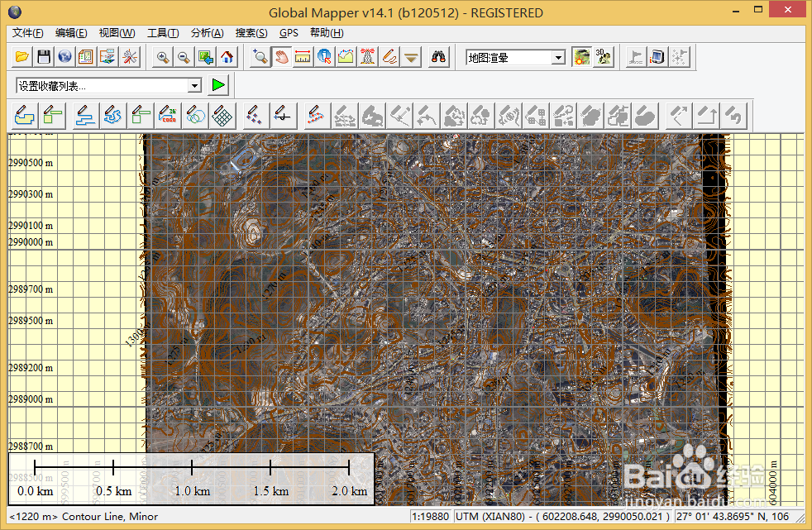This screenshot has width=812, height=530.
Task: Open the 地图渲晕 shader dropdown
Action: 557,57
